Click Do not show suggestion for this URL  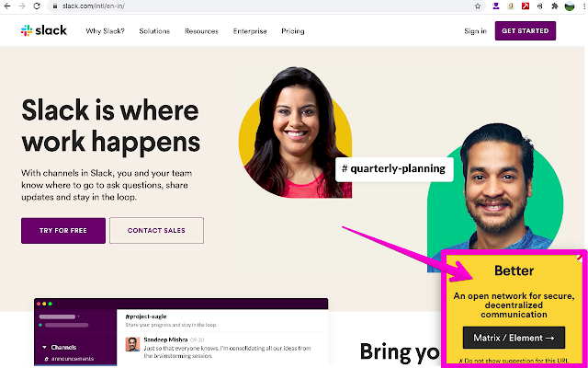pyautogui.click(x=514, y=361)
